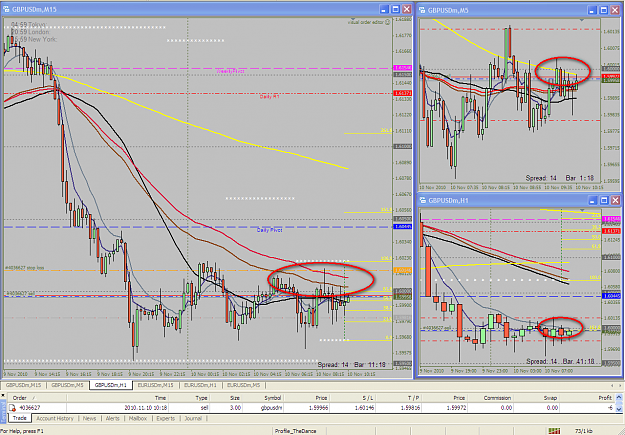
Task: Switch to the GBPUSDm,M5 chart tab
Action: 67,385
